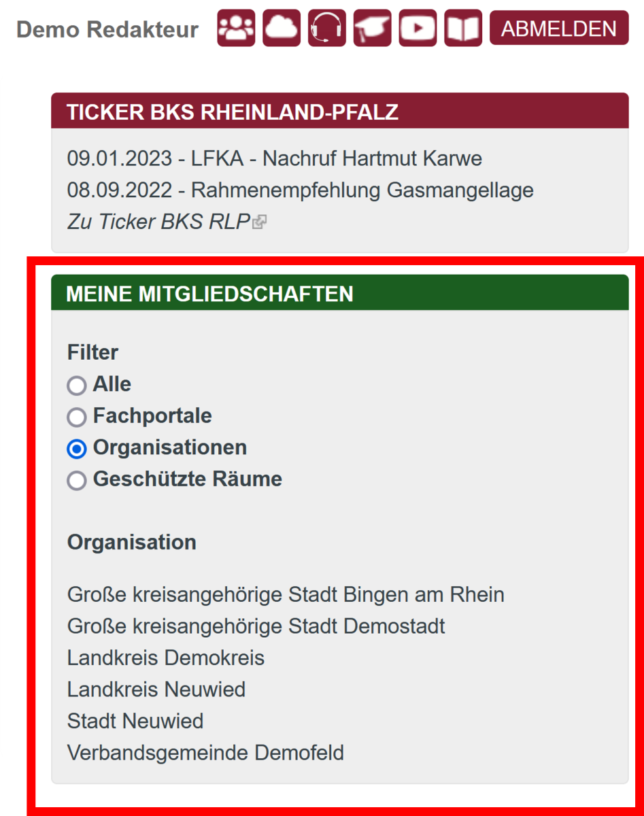
Task: Open the graduation cap icon
Action: [x=372, y=29]
